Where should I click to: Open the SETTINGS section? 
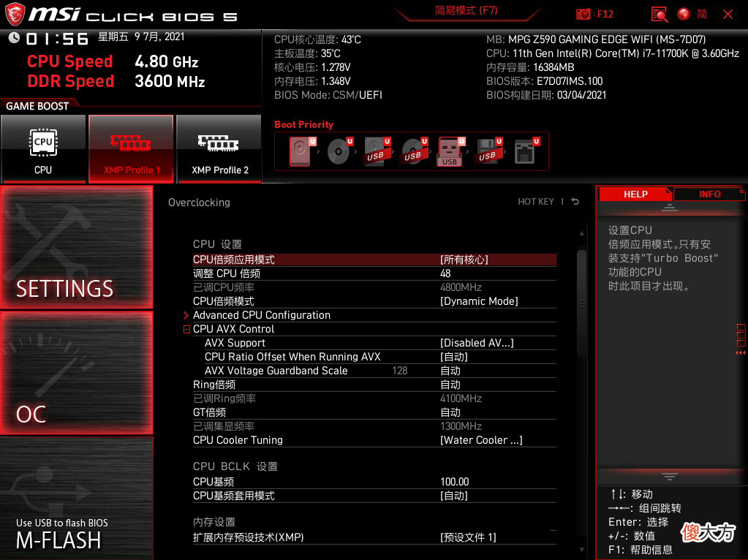[76, 247]
